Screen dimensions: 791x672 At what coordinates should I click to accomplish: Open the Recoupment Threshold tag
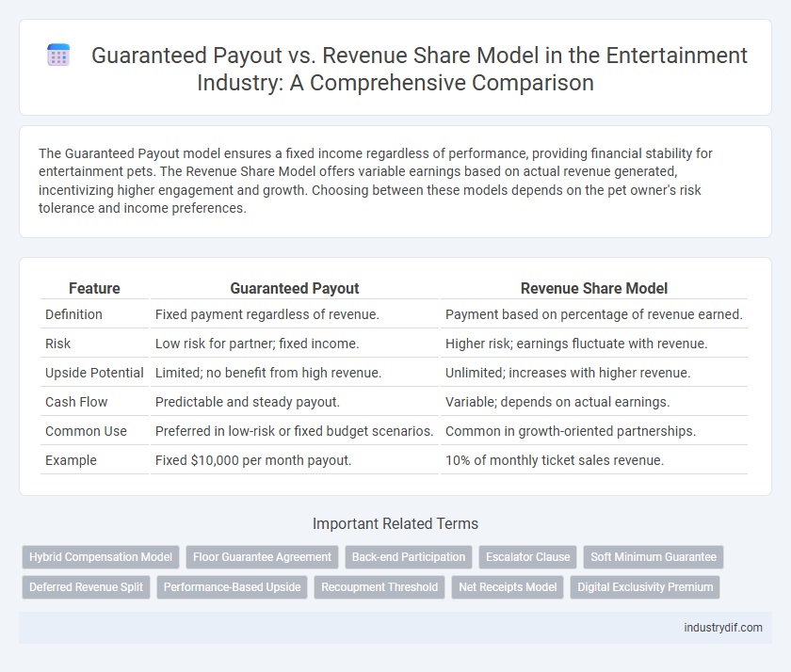[379, 587]
